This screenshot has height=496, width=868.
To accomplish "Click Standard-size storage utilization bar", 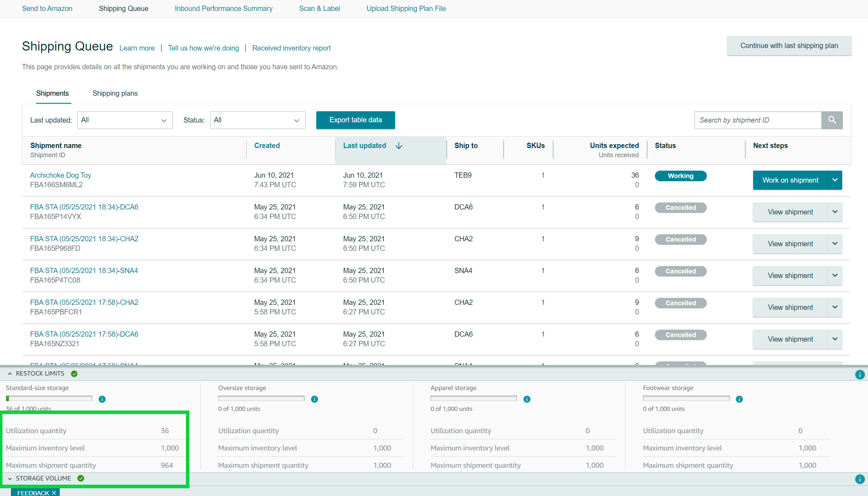I will [x=49, y=398].
